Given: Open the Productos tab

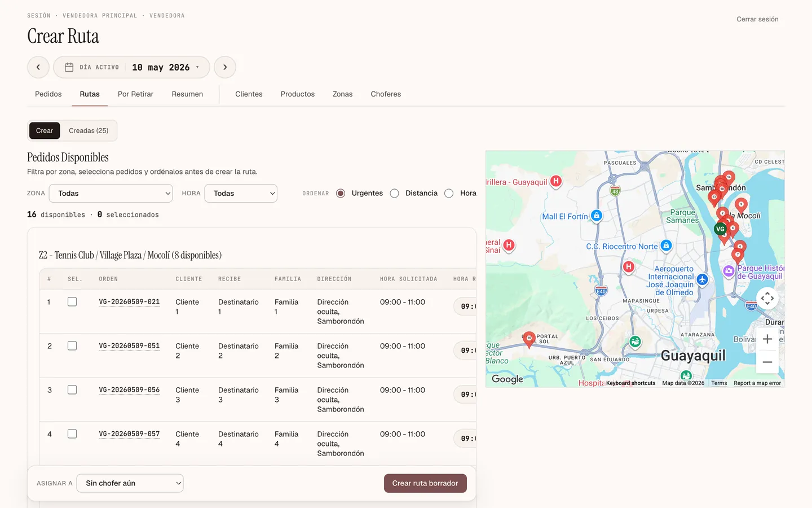Looking at the screenshot, I should click(298, 94).
